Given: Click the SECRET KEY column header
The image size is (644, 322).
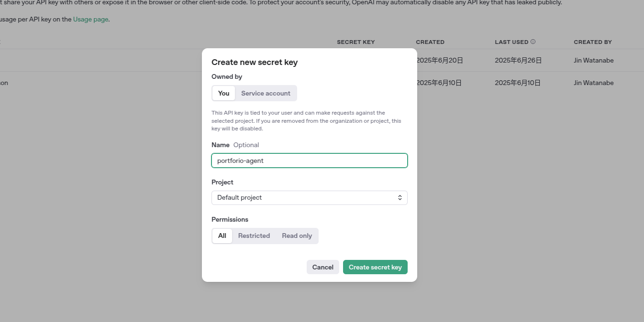Looking at the screenshot, I should tap(355, 42).
